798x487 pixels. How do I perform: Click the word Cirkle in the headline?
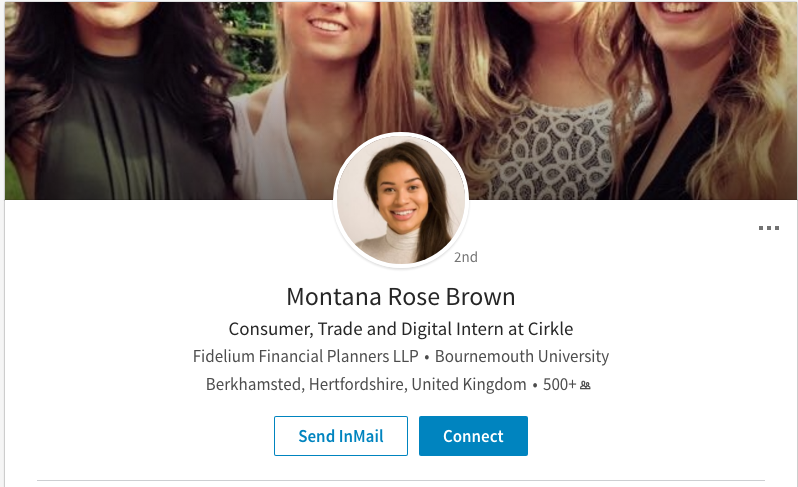tap(551, 329)
